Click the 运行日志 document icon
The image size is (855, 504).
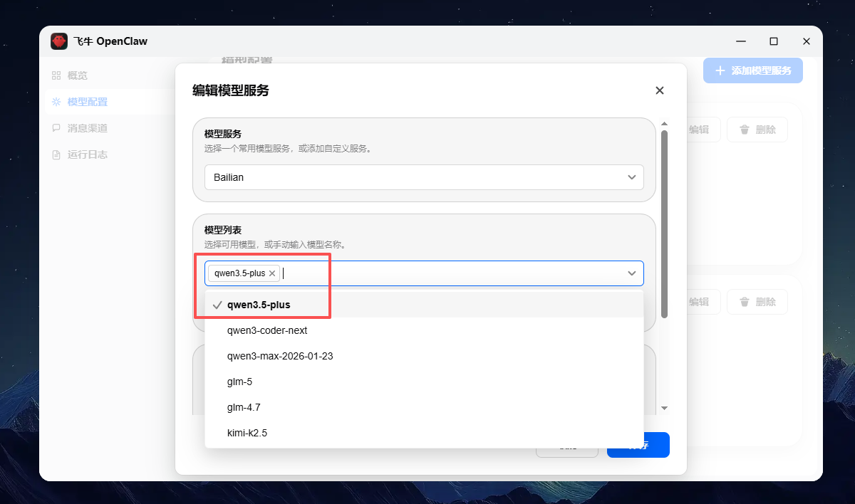pyautogui.click(x=56, y=154)
